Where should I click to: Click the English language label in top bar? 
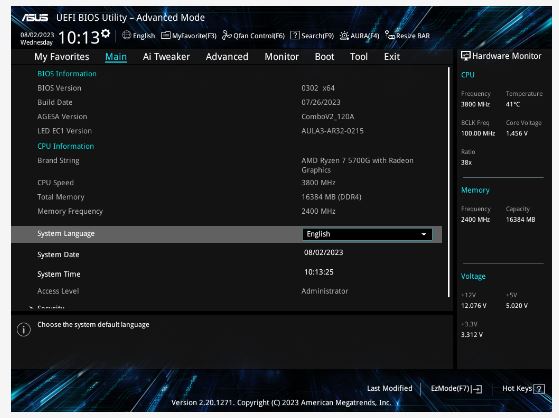coord(144,36)
